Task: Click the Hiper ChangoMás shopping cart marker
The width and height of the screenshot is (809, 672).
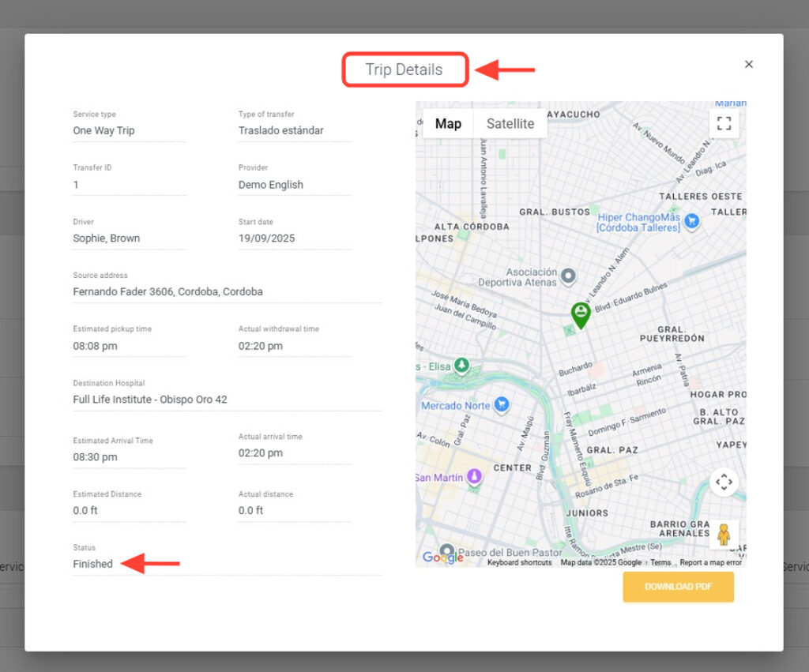Action: [692, 221]
